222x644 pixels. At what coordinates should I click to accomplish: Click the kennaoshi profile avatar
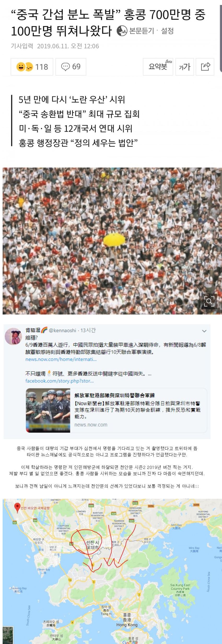(x=13, y=336)
